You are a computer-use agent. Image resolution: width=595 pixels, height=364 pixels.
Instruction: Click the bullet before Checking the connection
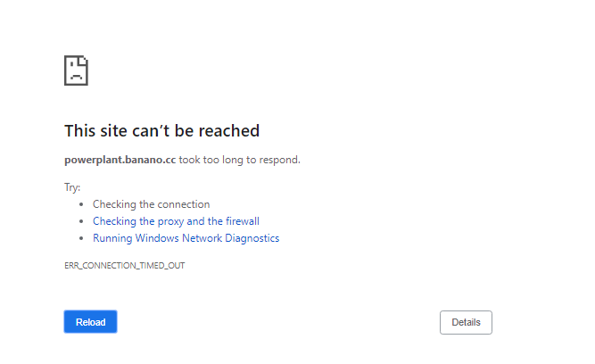pyautogui.click(x=81, y=204)
